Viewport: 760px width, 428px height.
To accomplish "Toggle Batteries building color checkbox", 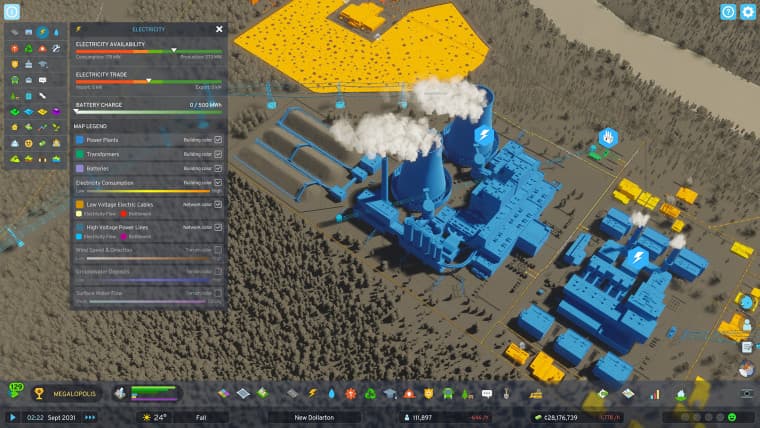I will [218, 168].
